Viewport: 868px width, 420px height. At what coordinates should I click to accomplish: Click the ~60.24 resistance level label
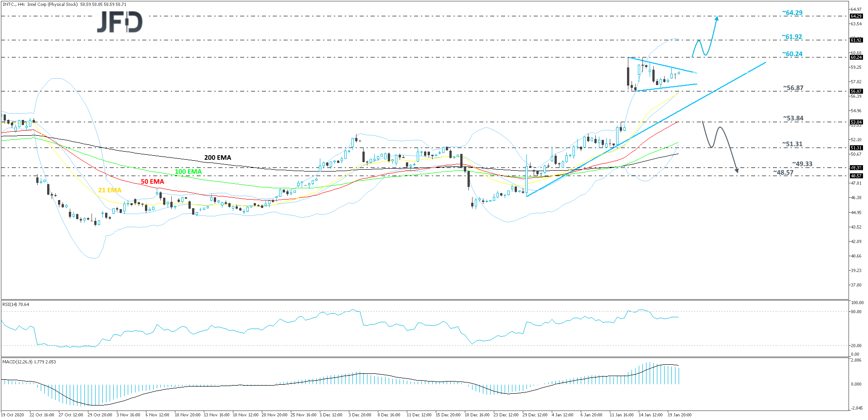[792, 54]
